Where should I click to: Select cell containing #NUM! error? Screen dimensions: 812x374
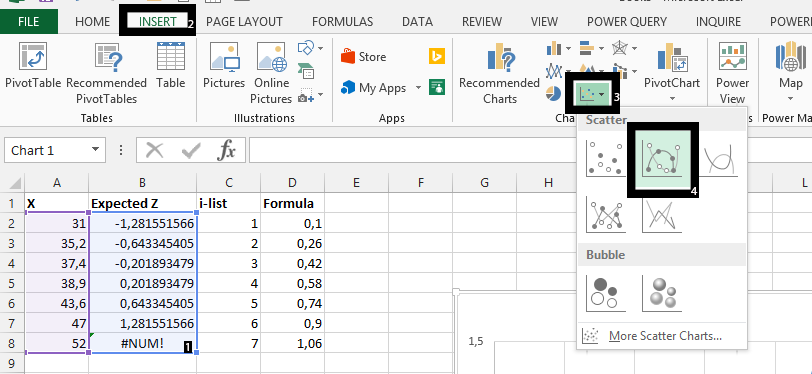coord(142,342)
